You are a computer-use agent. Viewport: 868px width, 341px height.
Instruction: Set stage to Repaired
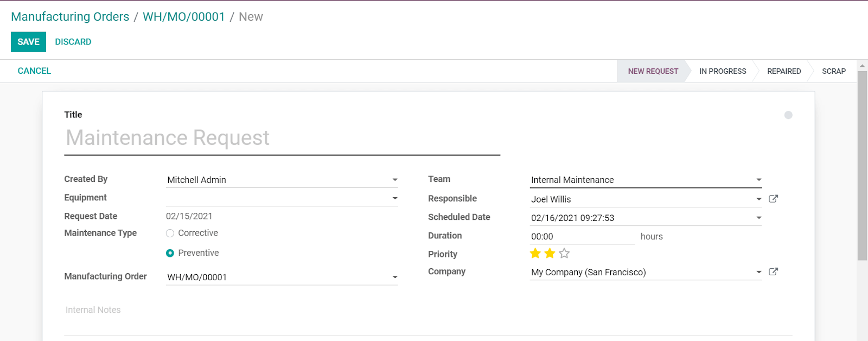pos(784,71)
